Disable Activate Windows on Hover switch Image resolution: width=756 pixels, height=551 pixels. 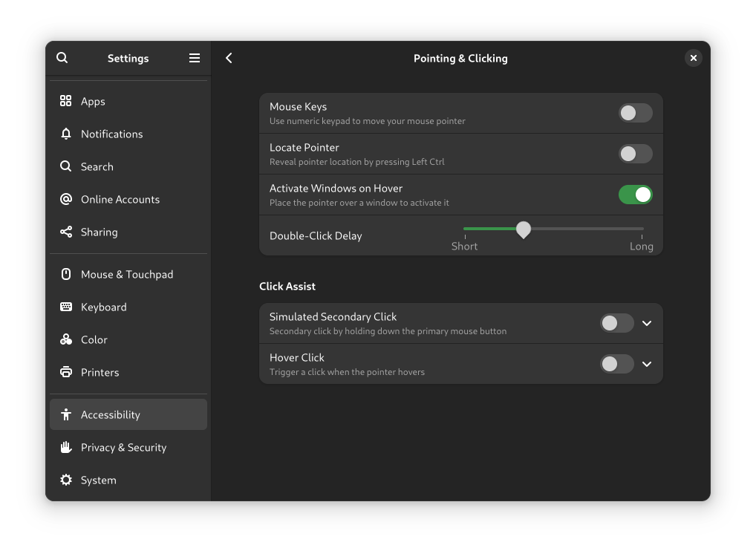point(635,195)
